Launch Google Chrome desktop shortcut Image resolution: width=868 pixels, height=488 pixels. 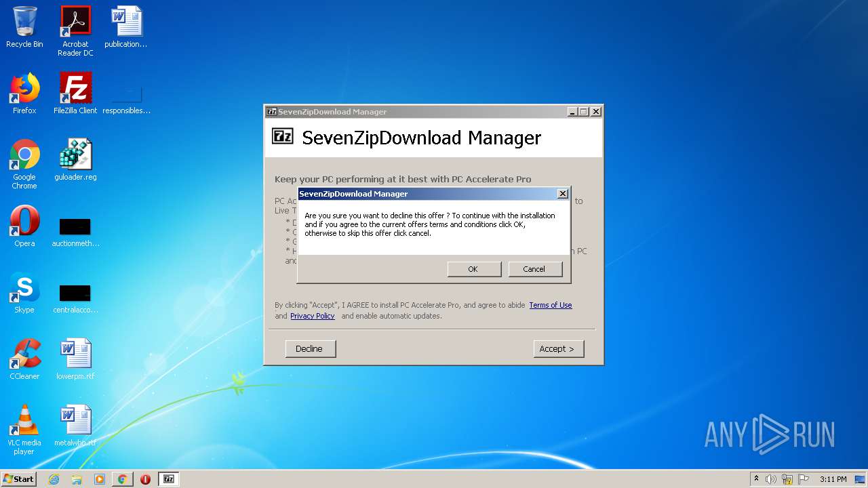coord(24,164)
